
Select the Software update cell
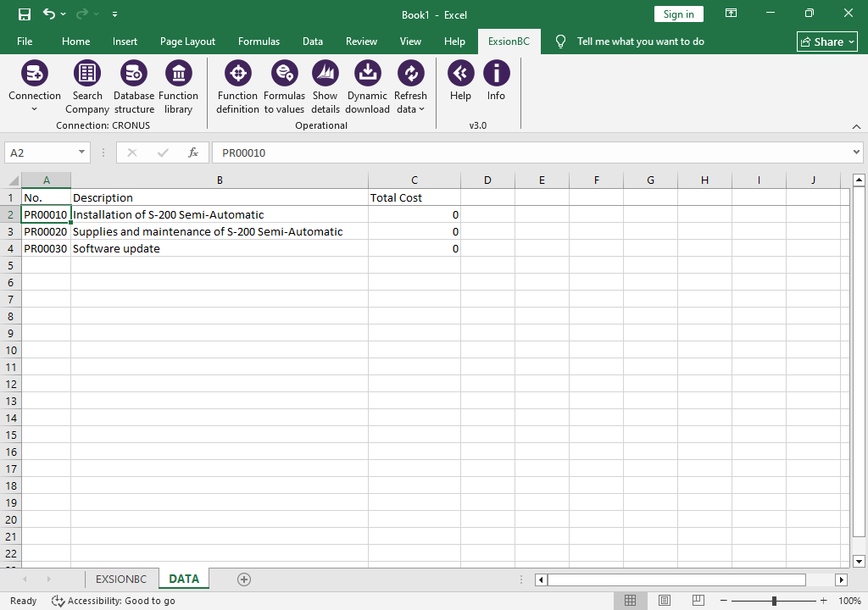[x=220, y=248]
